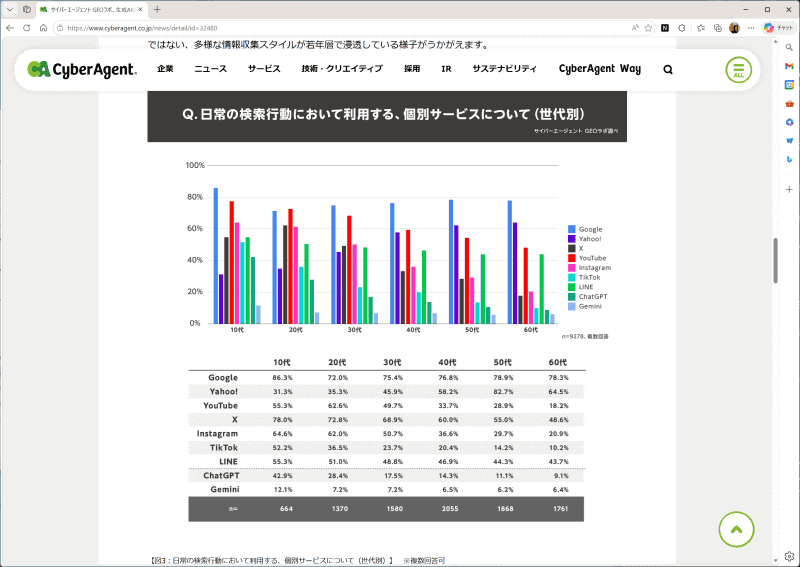
Task: Click the LINE green legend swatch
Action: 571,287
